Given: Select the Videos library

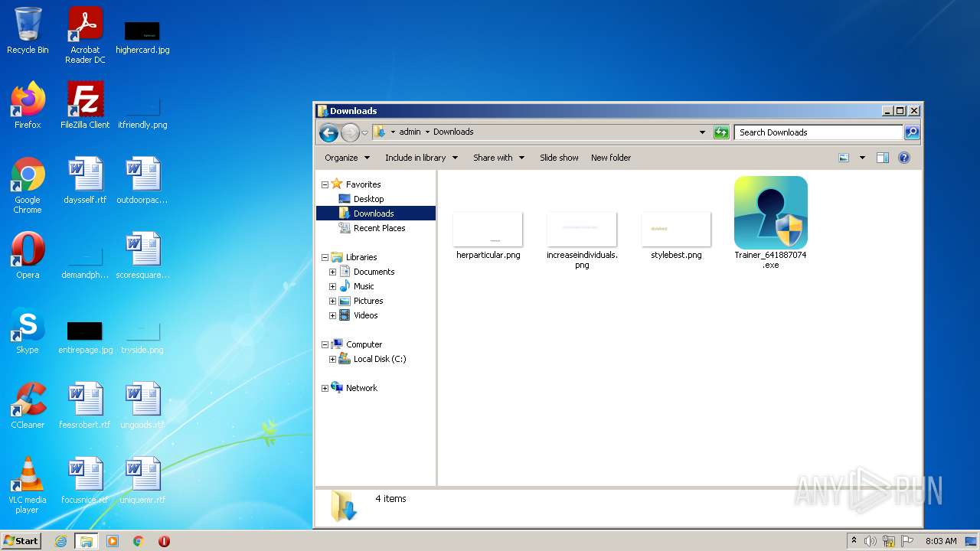Looking at the screenshot, I should (365, 315).
